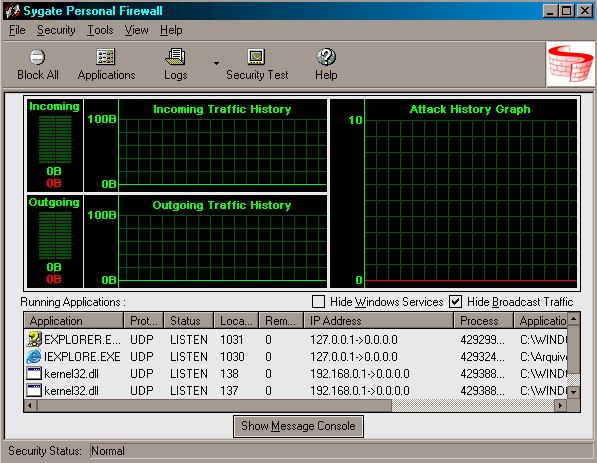Sort by the Status column header
597x463 pixels.
pyautogui.click(x=188, y=321)
